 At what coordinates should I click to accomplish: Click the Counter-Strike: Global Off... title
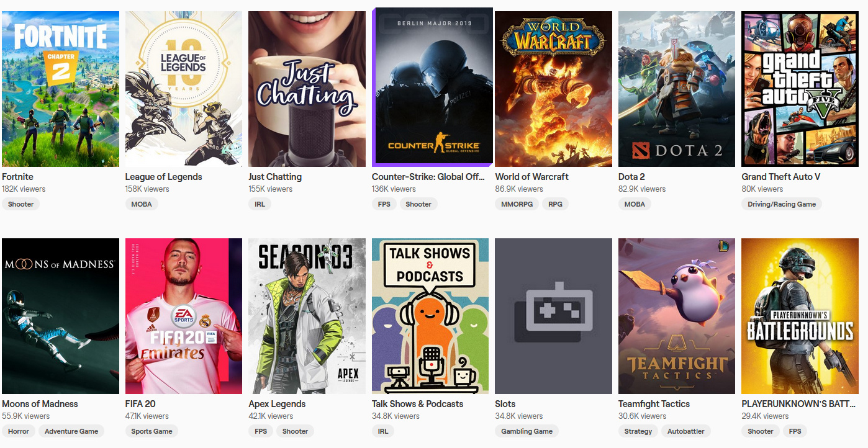(x=428, y=177)
